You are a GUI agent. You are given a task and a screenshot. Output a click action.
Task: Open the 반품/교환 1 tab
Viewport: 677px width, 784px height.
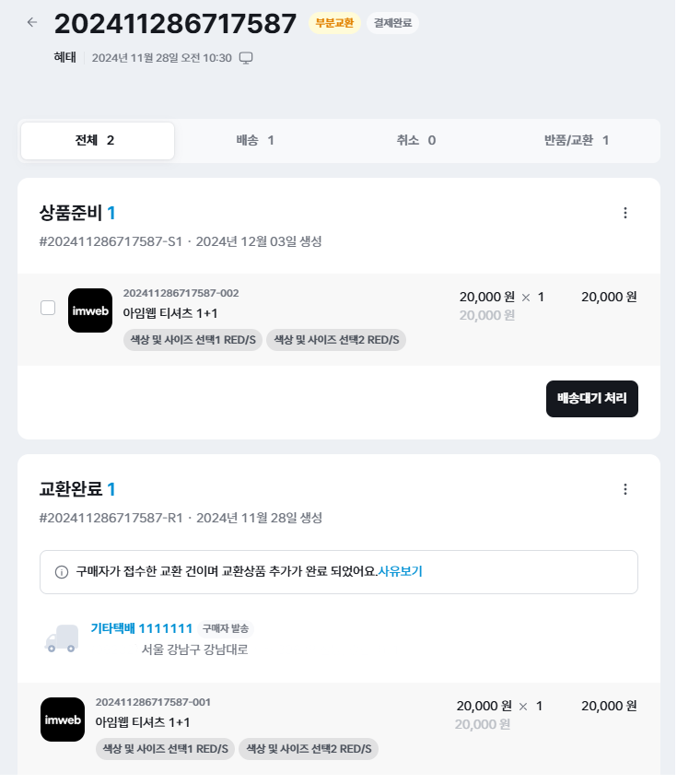tap(577, 141)
